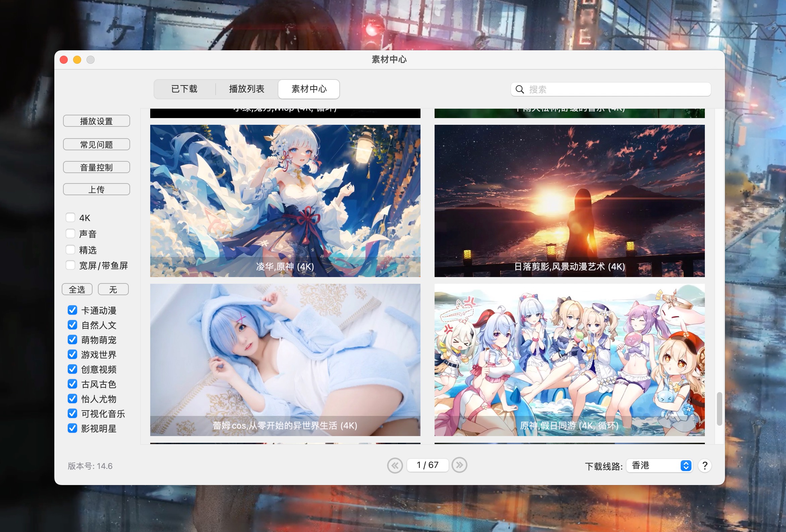786x532 pixels.
Task: Uncheck the 卡通动漫 category
Action: (72, 310)
